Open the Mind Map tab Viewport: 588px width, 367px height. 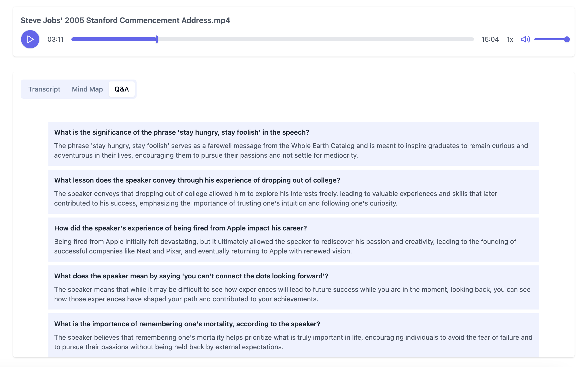click(x=87, y=89)
